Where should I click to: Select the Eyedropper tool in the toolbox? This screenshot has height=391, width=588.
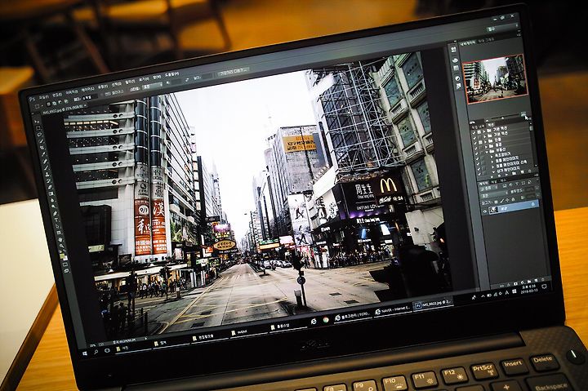pos(43,153)
